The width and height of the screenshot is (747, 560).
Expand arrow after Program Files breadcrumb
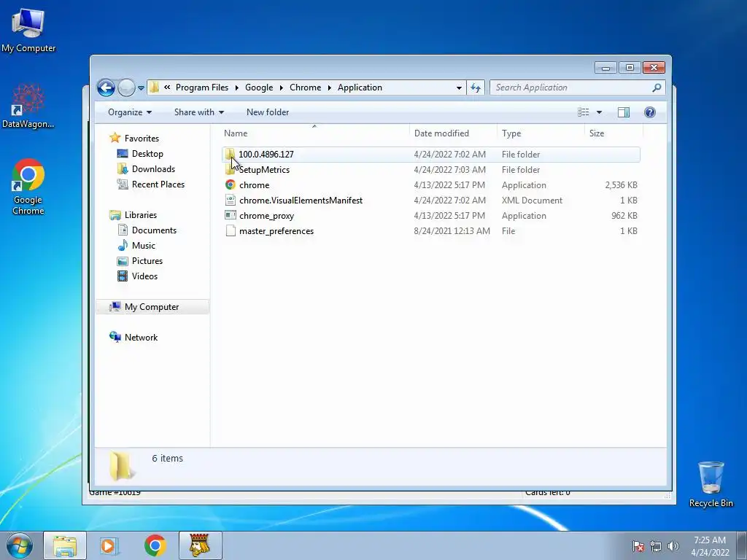237,87
